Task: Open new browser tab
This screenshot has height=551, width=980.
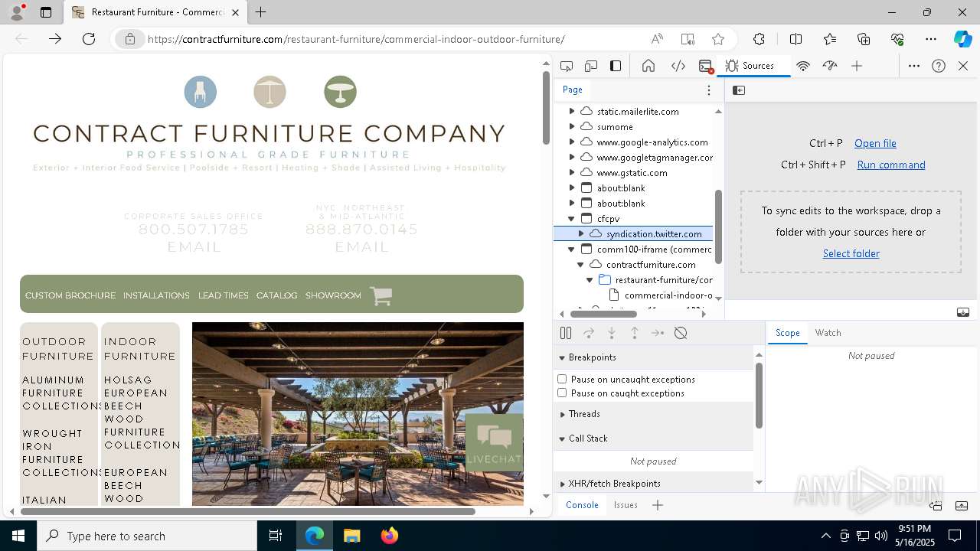Action: (261, 12)
